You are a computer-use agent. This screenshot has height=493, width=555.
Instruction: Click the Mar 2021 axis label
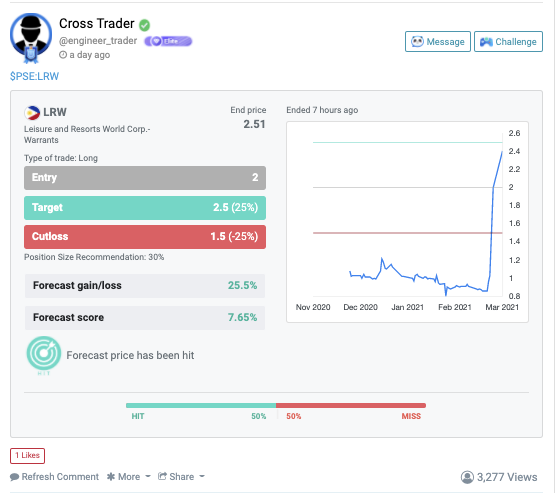pyautogui.click(x=502, y=307)
